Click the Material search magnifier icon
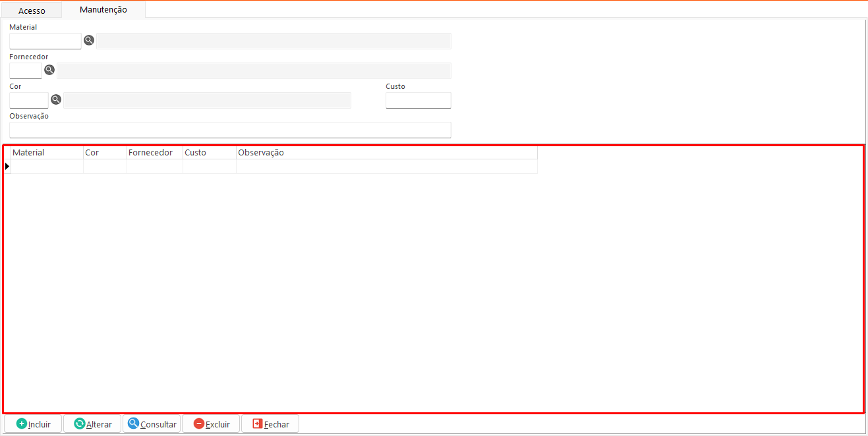Image resolution: width=868 pixels, height=436 pixels. pos(89,41)
